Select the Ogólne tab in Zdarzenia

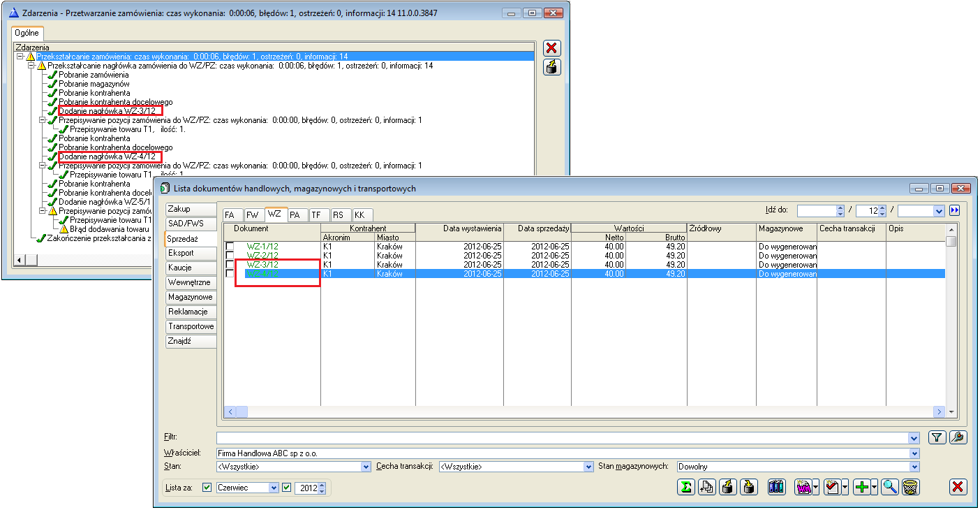(28, 34)
